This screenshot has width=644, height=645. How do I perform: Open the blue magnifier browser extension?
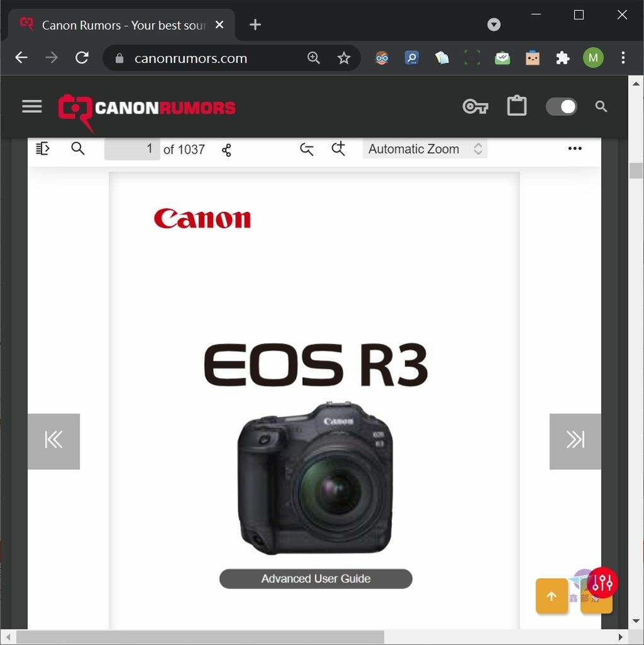coord(411,58)
